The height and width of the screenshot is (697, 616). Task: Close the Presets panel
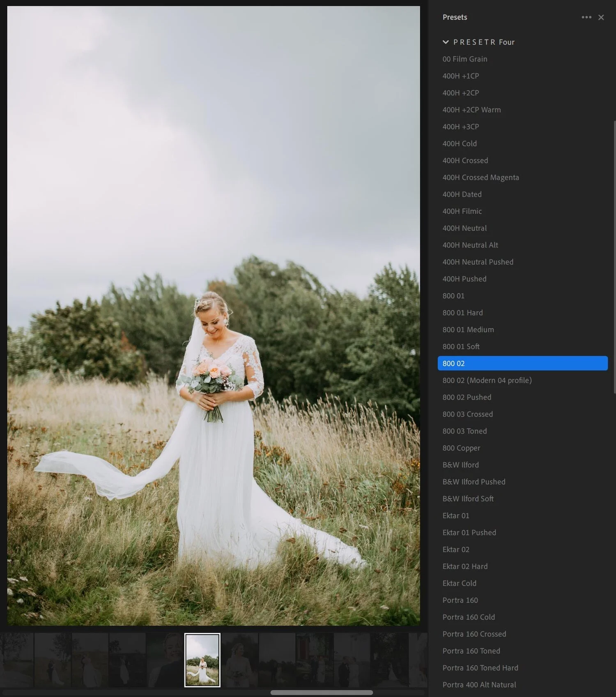[x=601, y=17]
